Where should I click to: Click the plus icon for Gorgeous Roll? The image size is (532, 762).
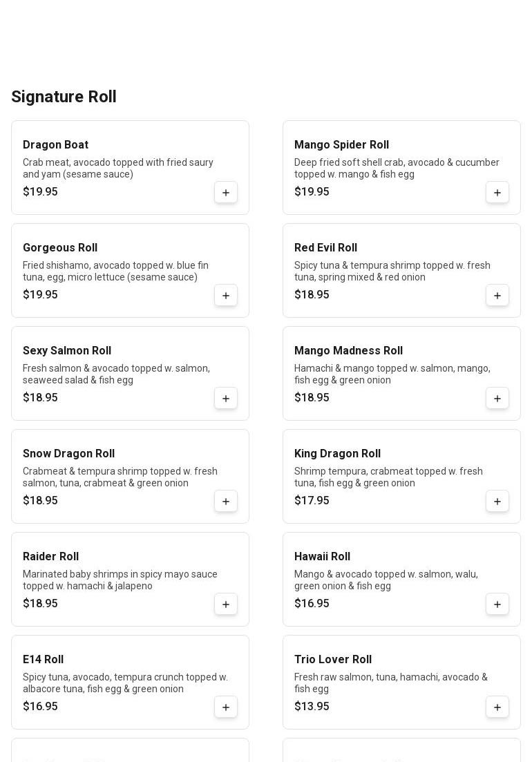tap(226, 295)
